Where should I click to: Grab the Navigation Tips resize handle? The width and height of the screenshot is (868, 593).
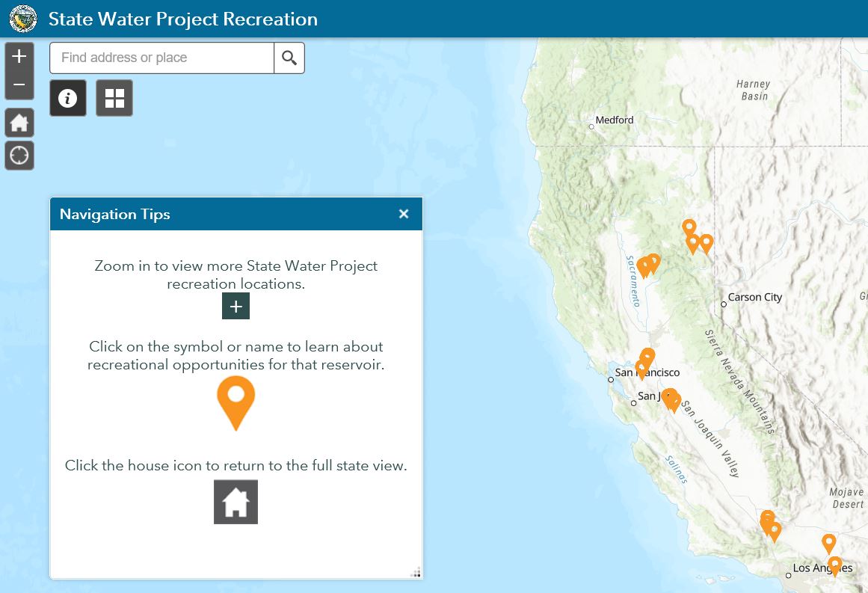(416, 573)
